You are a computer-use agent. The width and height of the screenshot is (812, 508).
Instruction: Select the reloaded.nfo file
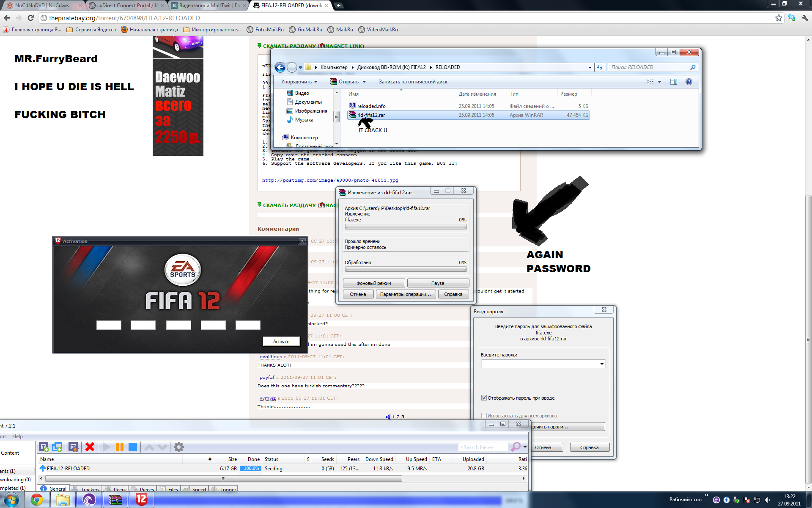(x=468, y=106)
